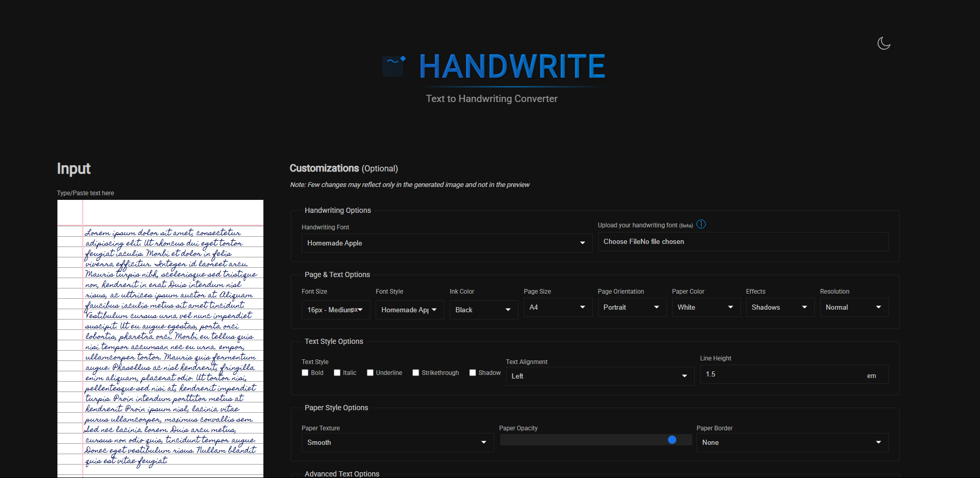Enable the Shadow checkbox
Screen dimensions: 980x478
point(472,373)
